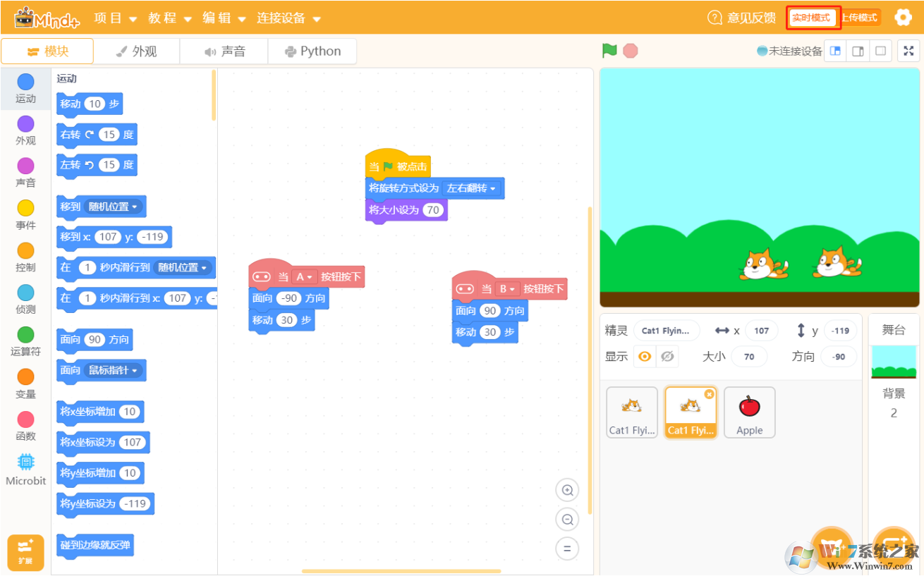Select the 当旗被点击 hat block
The height and width of the screenshot is (576, 924).
(398, 164)
